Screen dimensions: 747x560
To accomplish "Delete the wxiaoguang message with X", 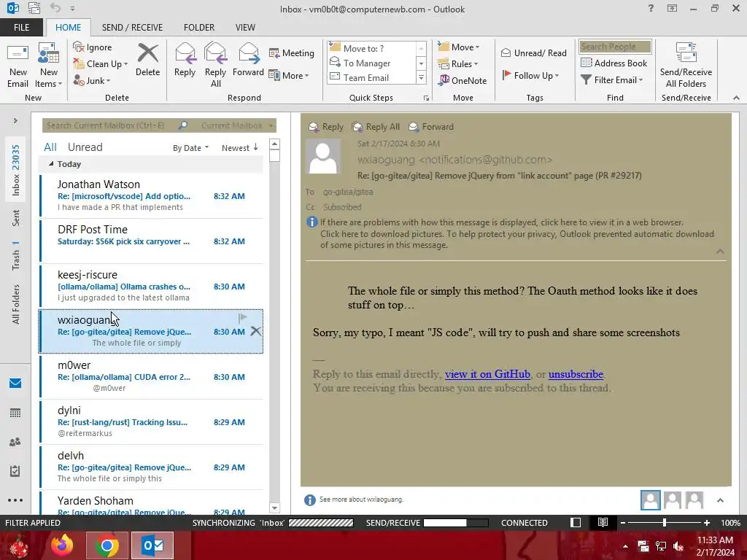I will coord(256,331).
